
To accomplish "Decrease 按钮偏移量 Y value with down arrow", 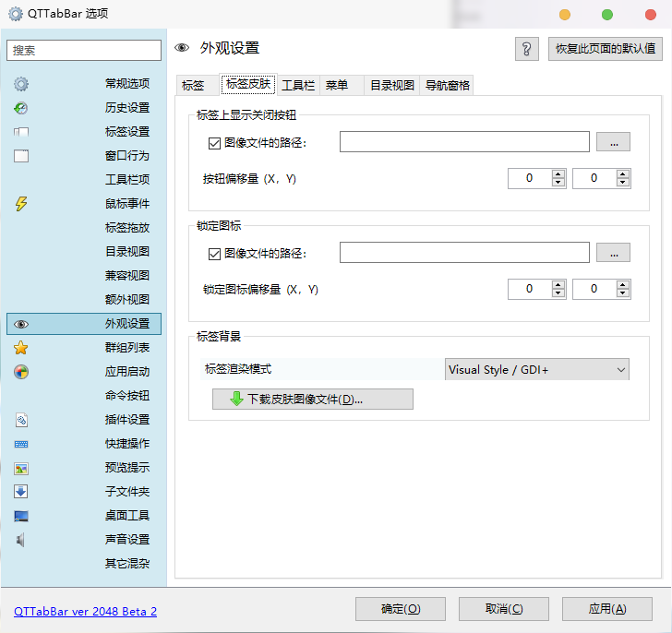I will pos(623,183).
